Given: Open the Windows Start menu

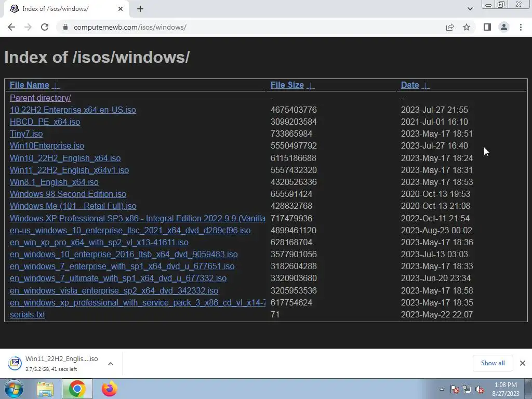Looking at the screenshot, I should click(x=14, y=389).
